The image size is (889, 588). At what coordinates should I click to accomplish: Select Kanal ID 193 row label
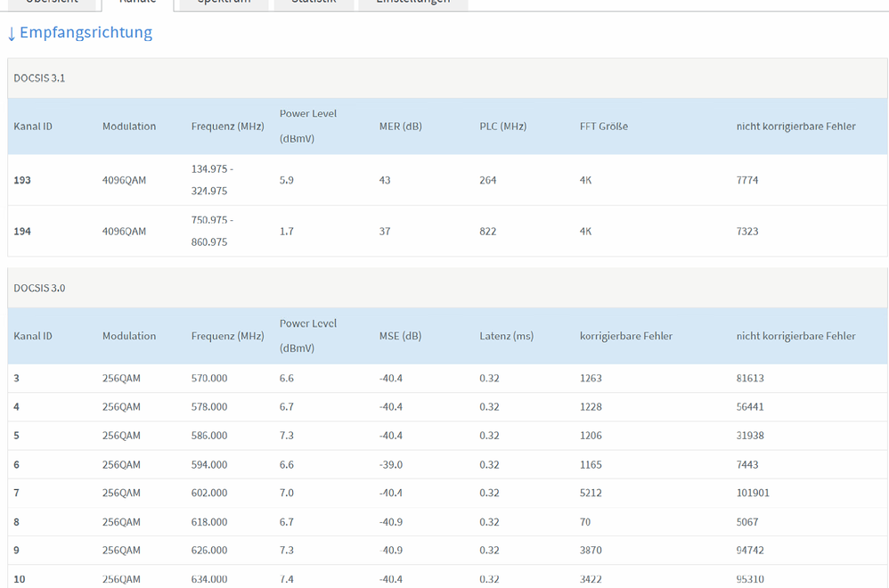pos(22,180)
